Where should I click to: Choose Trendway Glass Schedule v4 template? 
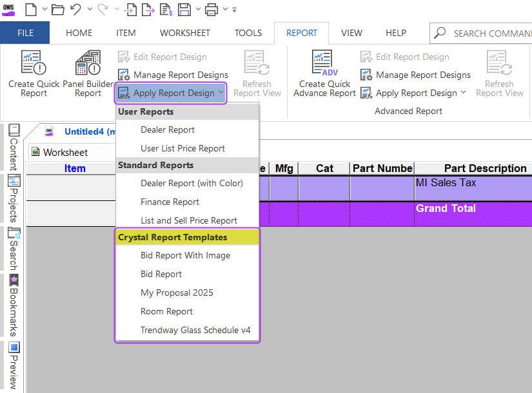click(187, 330)
